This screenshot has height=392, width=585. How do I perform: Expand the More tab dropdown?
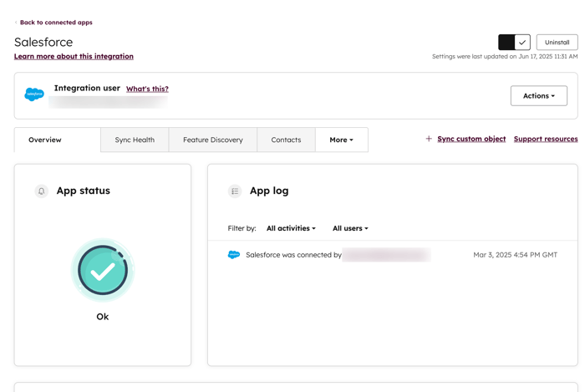pos(341,140)
